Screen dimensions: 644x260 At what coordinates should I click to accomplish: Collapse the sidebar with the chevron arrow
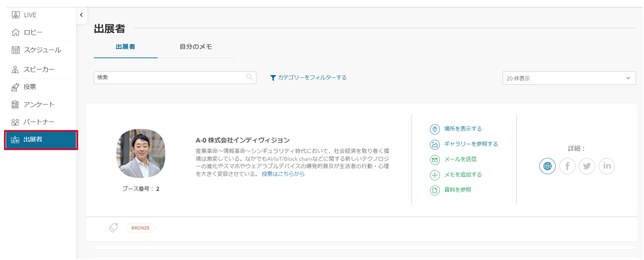click(81, 15)
